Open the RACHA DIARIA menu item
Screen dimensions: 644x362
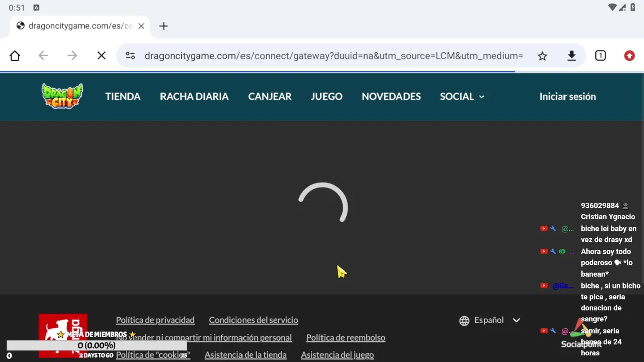(x=194, y=96)
